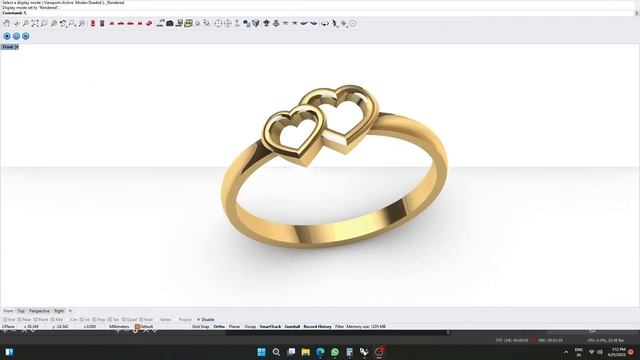
Task: Toggle Ortho mode in status bar
Action: coord(219,327)
